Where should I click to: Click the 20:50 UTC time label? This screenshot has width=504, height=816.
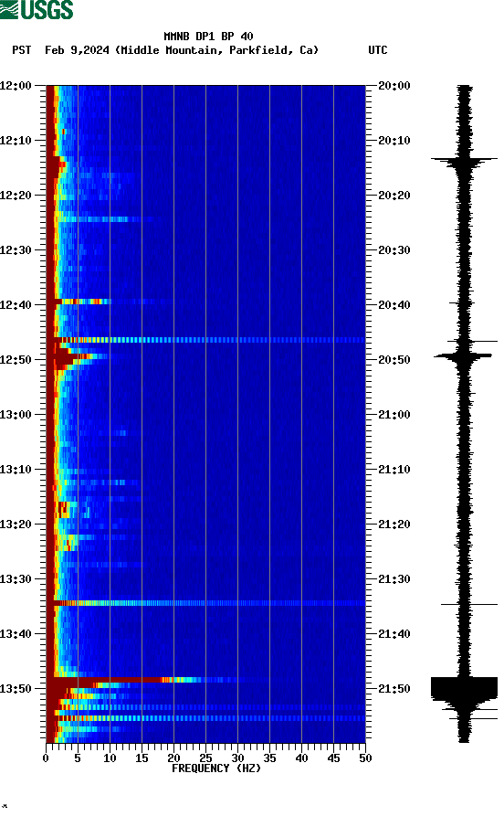[x=394, y=360]
